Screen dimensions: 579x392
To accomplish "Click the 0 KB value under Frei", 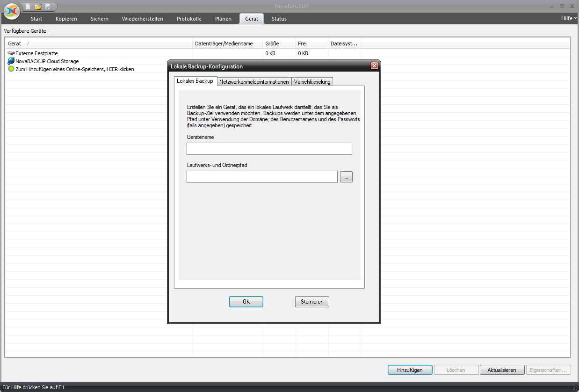I will tap(303, 53).
